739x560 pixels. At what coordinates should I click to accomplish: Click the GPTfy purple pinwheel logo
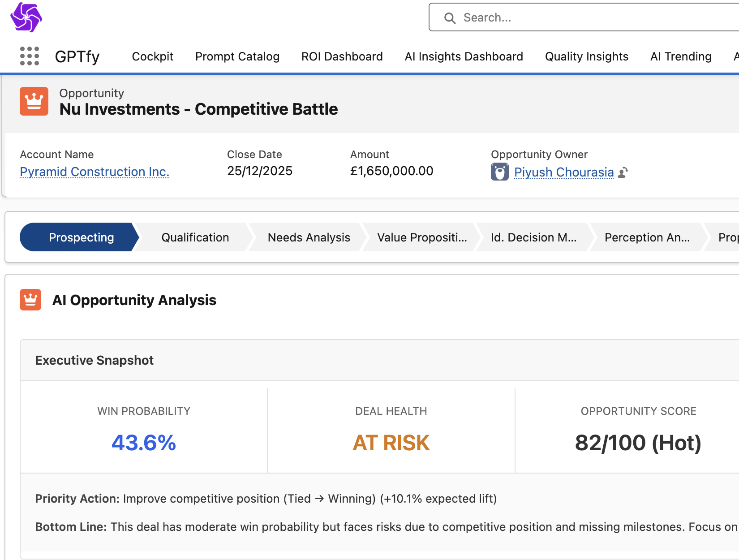(x=26, y=17)
